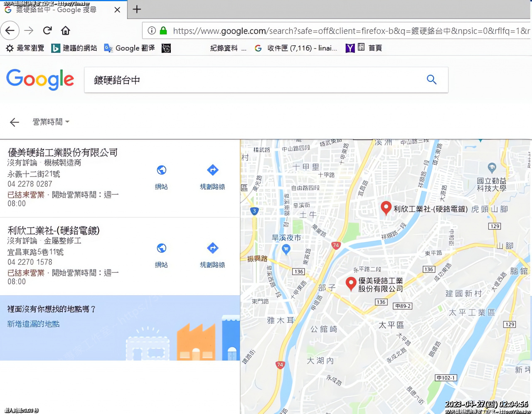
Task: Open the Google 翻译 bookmark
Action: point(129,48)
